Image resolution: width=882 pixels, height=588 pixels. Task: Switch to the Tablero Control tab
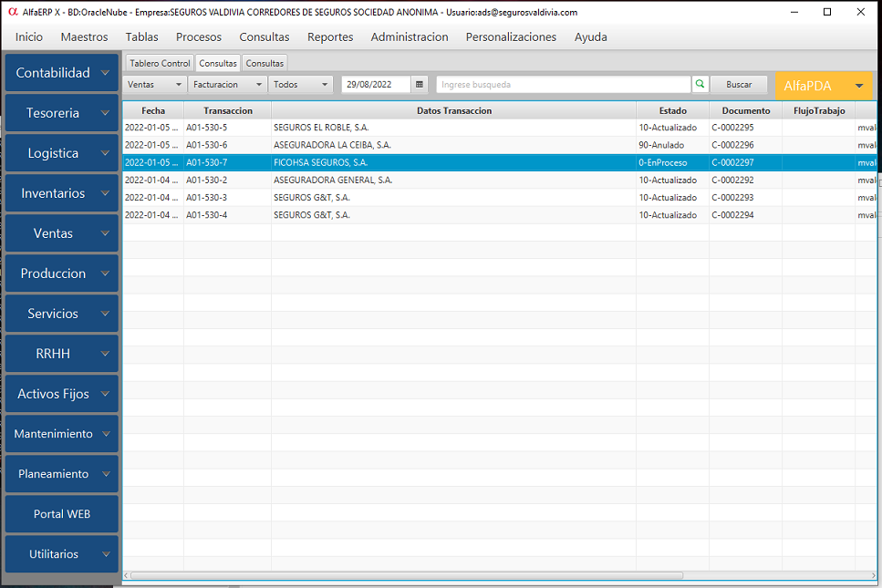pyautogui.click(x=160, y=64)
